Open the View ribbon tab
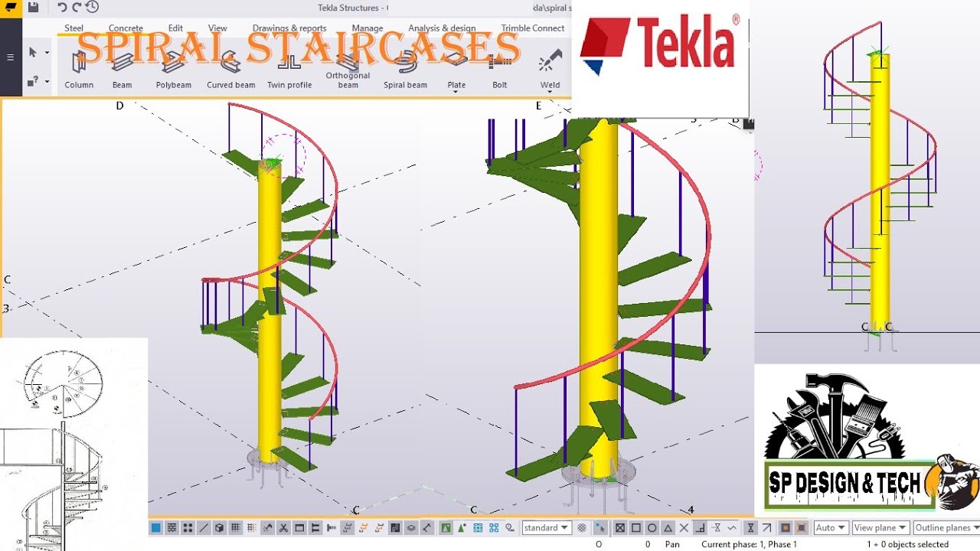The width and height of the screenshot is (980, 551). (x=217, y=28)
